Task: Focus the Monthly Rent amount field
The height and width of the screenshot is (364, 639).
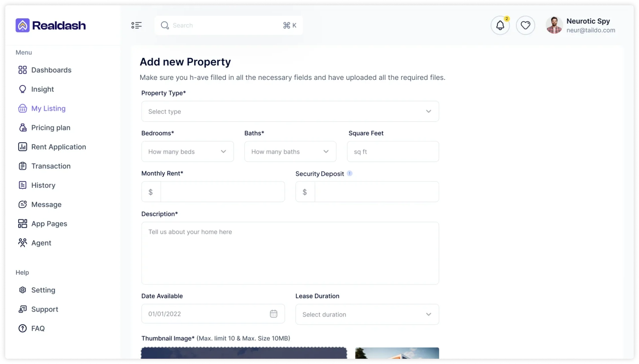Action: tap(222, 192)
